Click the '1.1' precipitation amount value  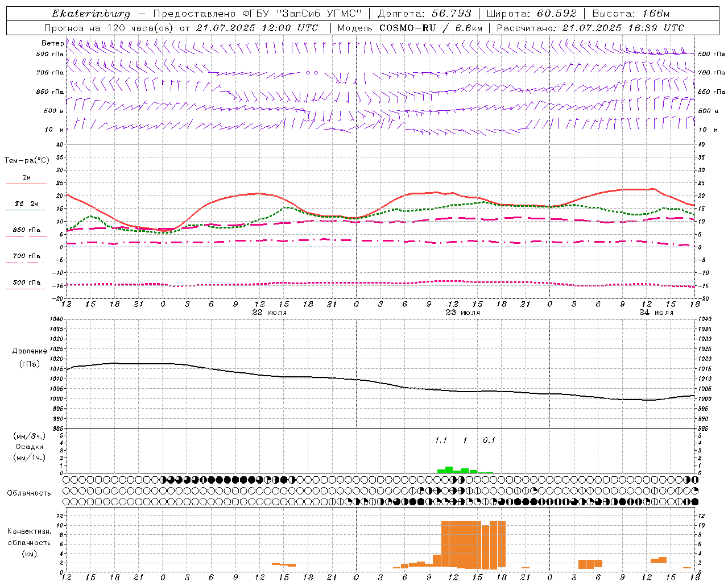[441, 440]
